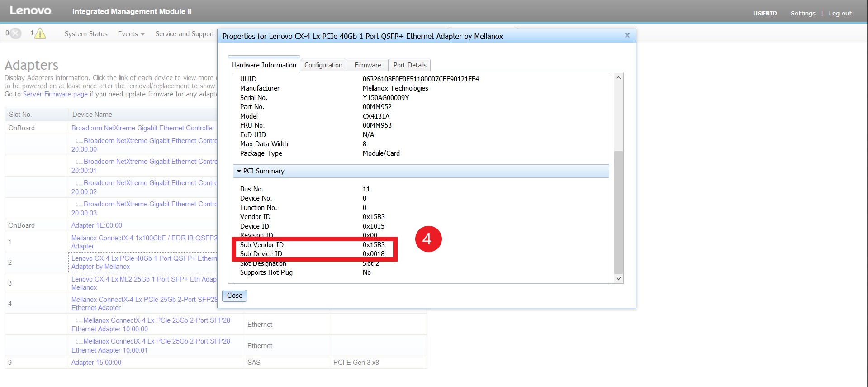Open Service and Support menu

pyautogui.click(x=185, y=34)
